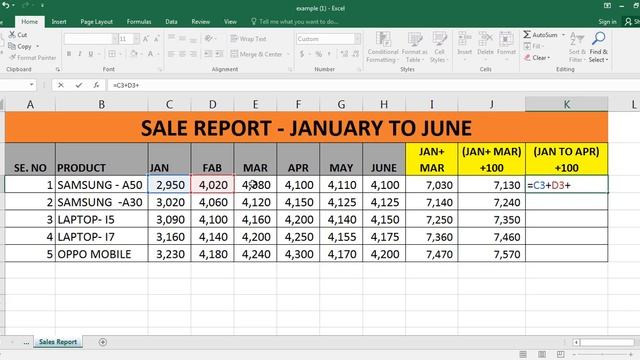The image size is (640, 360).
Task: Decrease font size with smaller A icon
Action: click(x=156, y=39)
